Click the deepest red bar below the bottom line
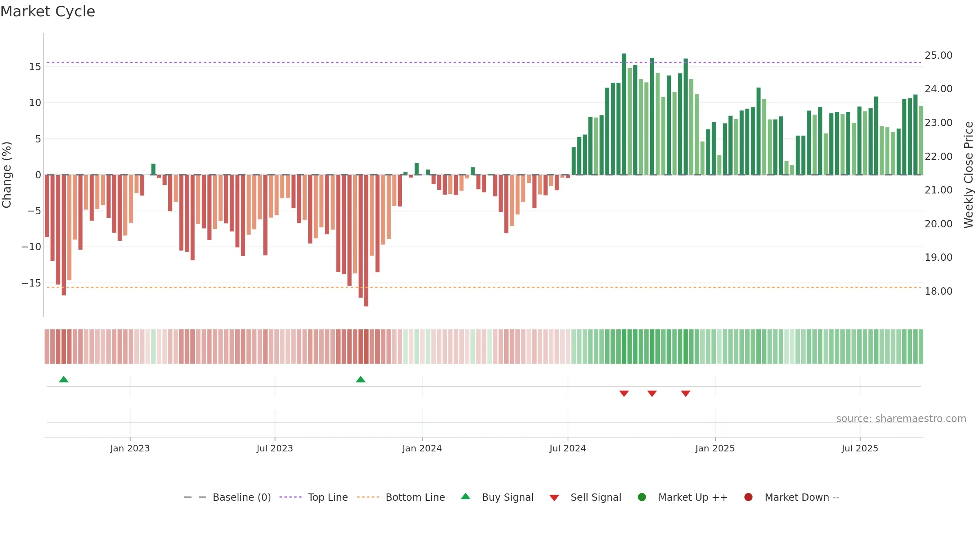This screenshot has height=551, width=980. pos(366,240)
